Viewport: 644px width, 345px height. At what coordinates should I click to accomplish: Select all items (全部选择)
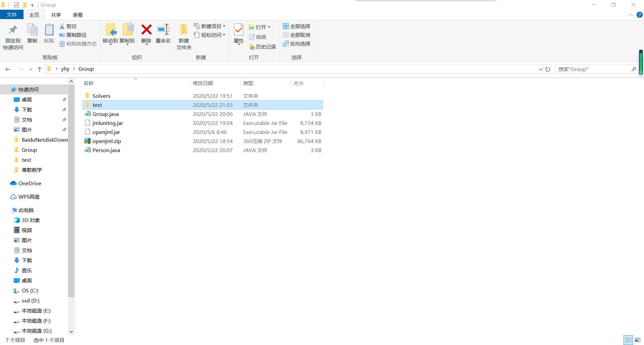pos(297,26)
